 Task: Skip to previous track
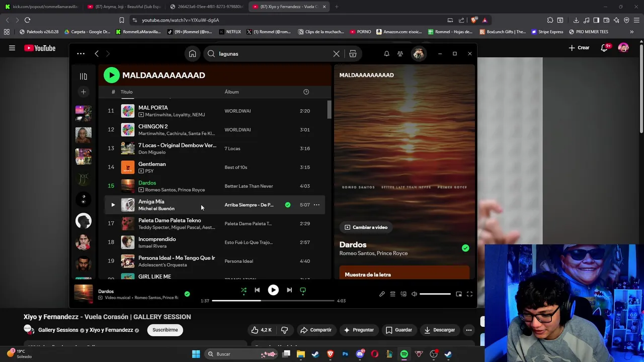[x=257, y=290]
